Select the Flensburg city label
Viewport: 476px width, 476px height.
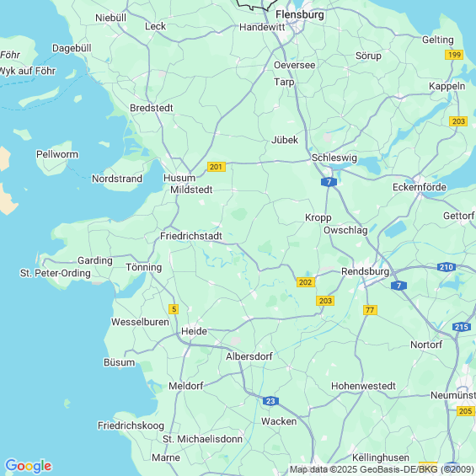tap(300, 14)
